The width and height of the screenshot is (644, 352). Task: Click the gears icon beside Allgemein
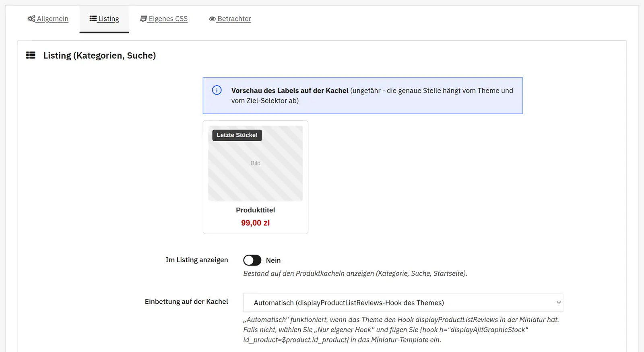[31, 19]
